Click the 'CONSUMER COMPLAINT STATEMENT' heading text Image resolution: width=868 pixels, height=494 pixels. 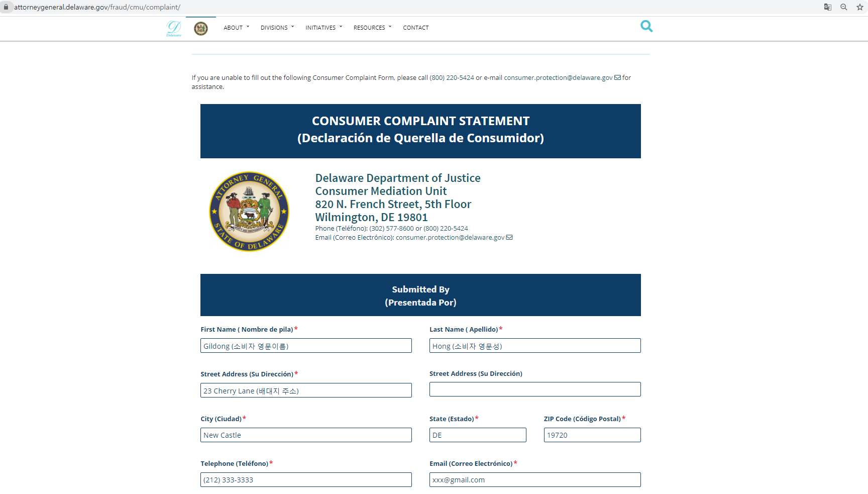coord(420,121)
